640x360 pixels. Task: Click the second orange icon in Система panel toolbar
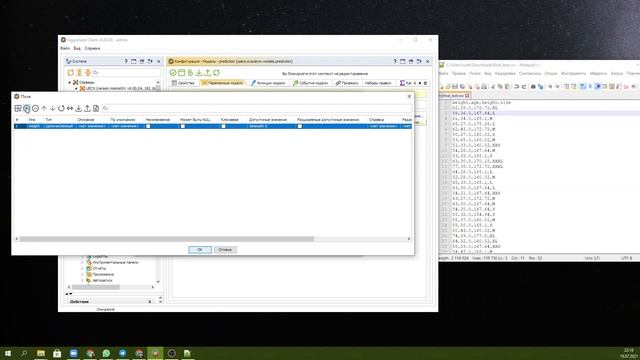(79, 73)
